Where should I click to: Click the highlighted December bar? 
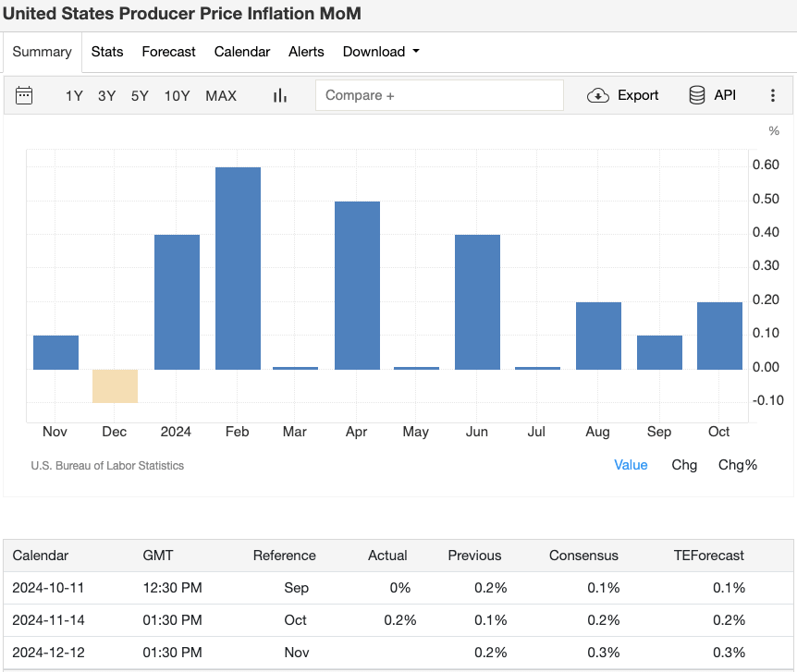point(115,386)
